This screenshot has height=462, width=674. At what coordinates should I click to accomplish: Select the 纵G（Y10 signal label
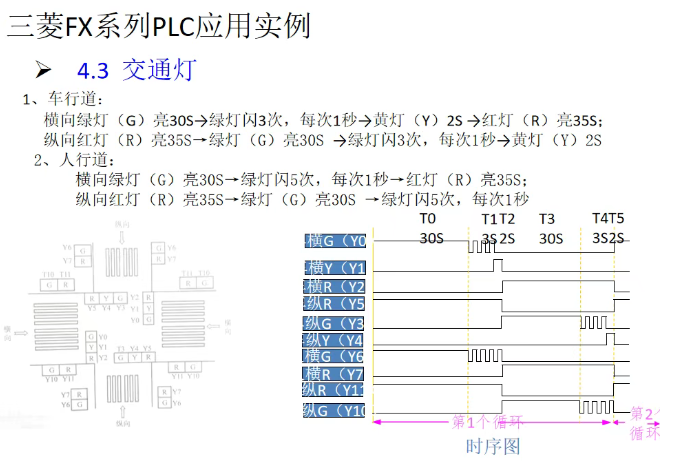pyautogui.click(x=334, y=410)
